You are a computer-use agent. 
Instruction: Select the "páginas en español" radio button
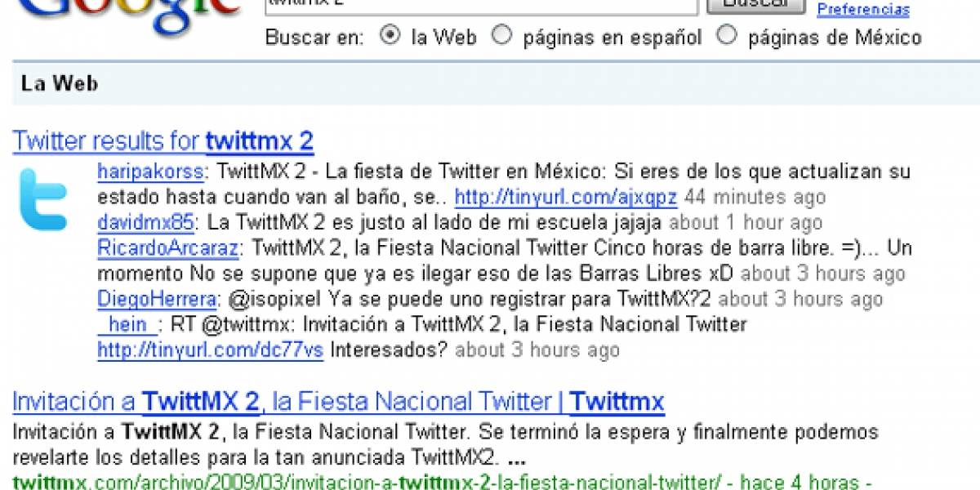point(501,36)
